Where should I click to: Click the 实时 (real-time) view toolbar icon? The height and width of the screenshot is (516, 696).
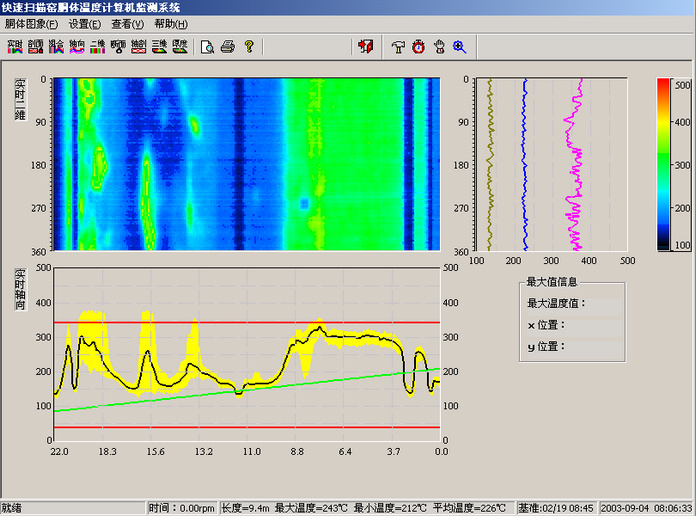15,46
